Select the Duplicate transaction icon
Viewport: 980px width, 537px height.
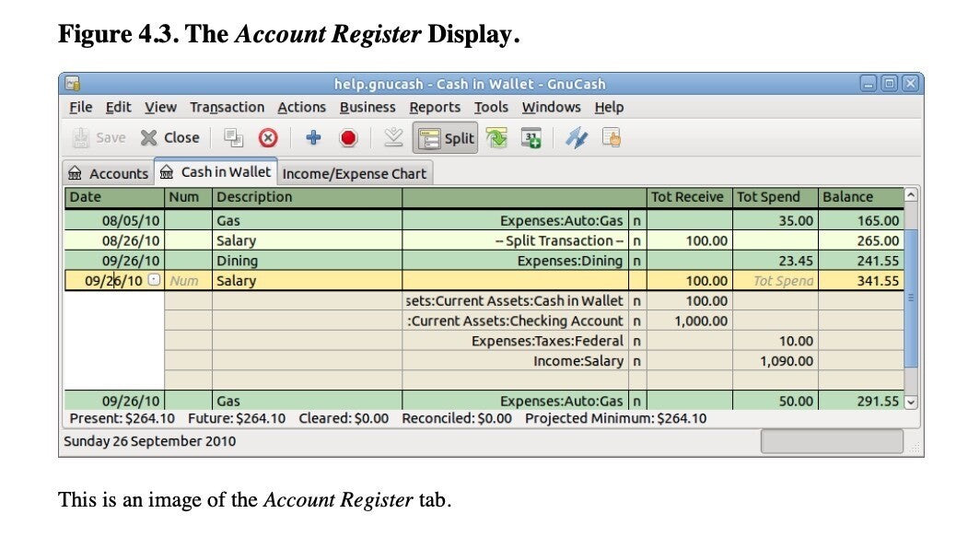tap(232, 137)
